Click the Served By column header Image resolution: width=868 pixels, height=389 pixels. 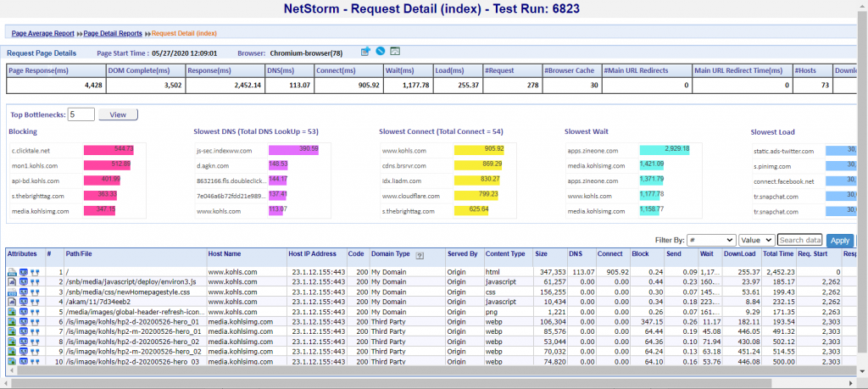[x=462, y=254]
